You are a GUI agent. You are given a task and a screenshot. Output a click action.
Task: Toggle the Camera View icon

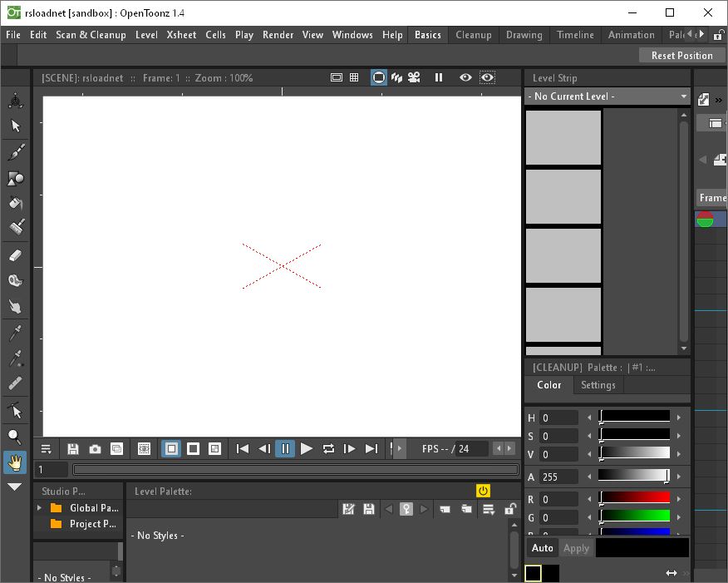413,77
